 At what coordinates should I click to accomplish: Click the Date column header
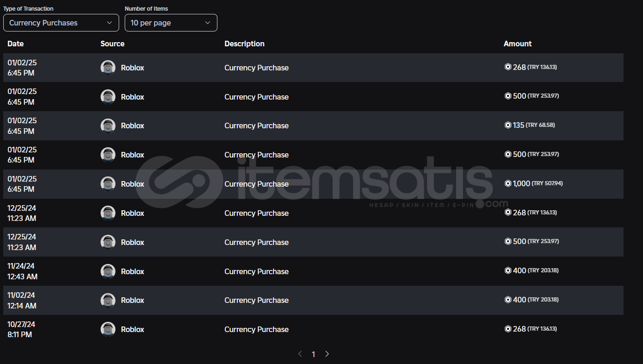point(15,44)
